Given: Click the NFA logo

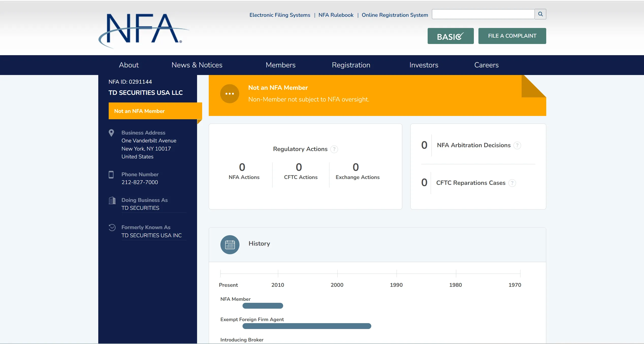Looking at the screenshot, I should pyautogui.click(x=143, y=30).
